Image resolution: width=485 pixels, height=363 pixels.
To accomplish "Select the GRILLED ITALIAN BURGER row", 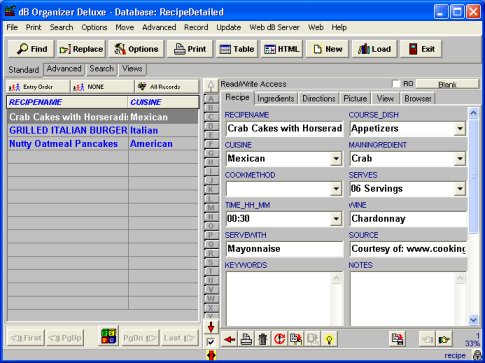I will 102,130.
